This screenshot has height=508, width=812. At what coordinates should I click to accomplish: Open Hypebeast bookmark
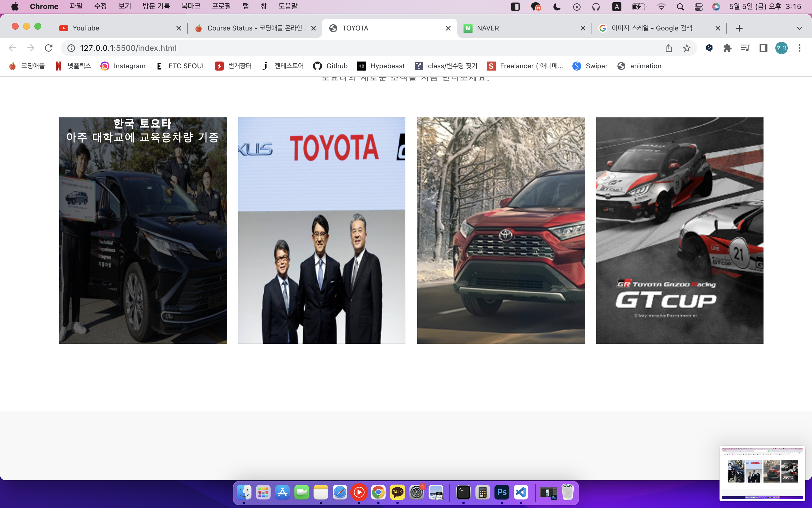381,66
